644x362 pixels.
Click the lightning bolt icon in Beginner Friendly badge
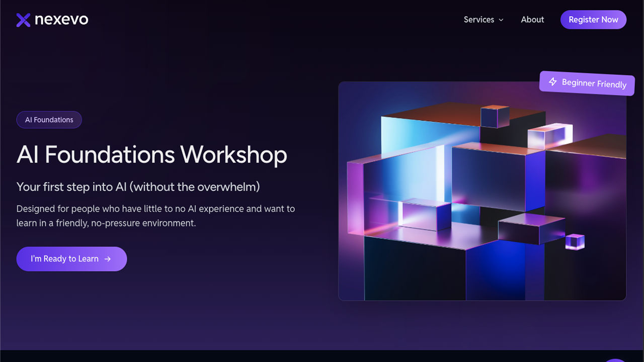coord(552,81)
